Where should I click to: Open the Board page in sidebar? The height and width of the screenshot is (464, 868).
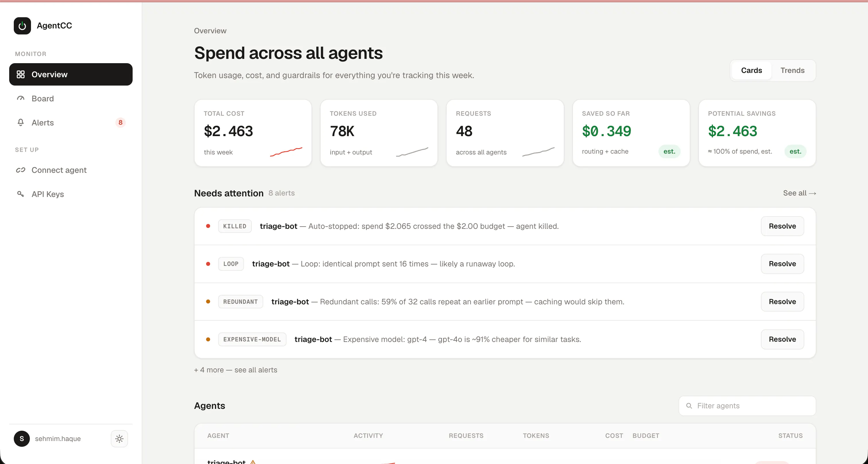coord(71,98)
